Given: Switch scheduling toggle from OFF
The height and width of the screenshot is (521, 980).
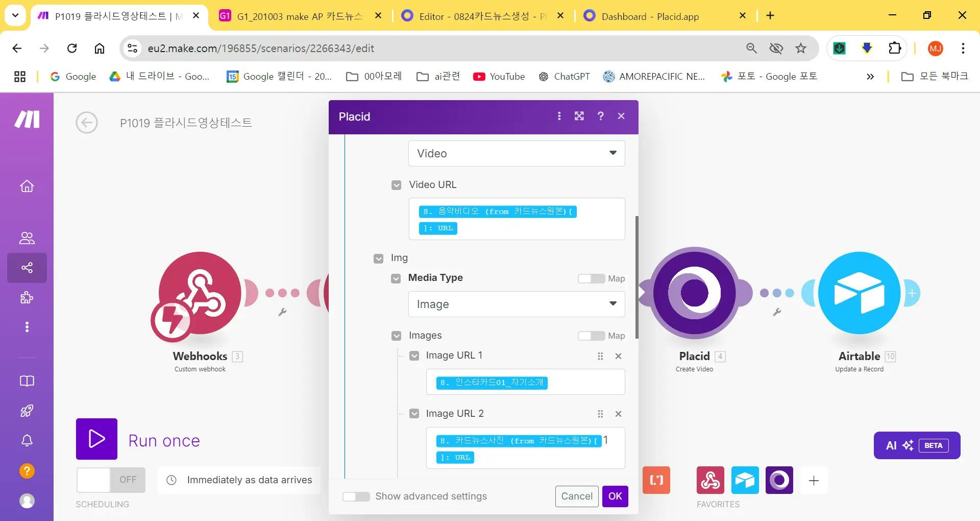Looking at the screenshot, I should (111, 480).
